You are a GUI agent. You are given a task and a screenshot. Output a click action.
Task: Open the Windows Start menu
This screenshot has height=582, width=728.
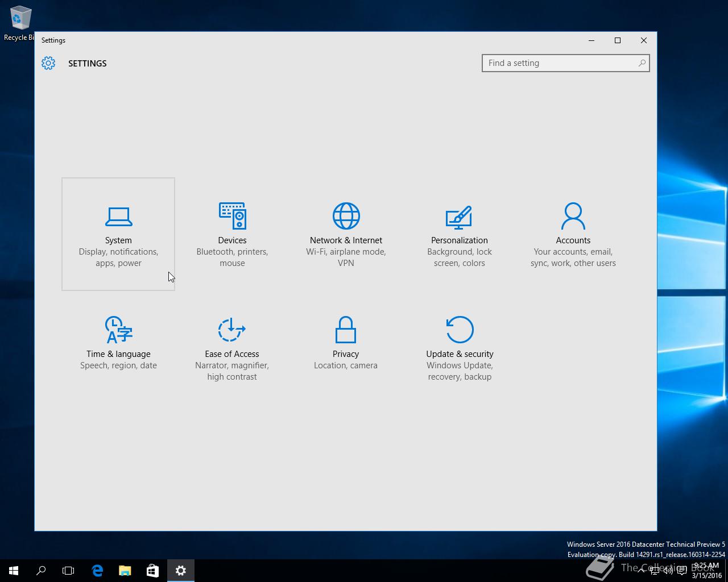(x=14, y=571)
